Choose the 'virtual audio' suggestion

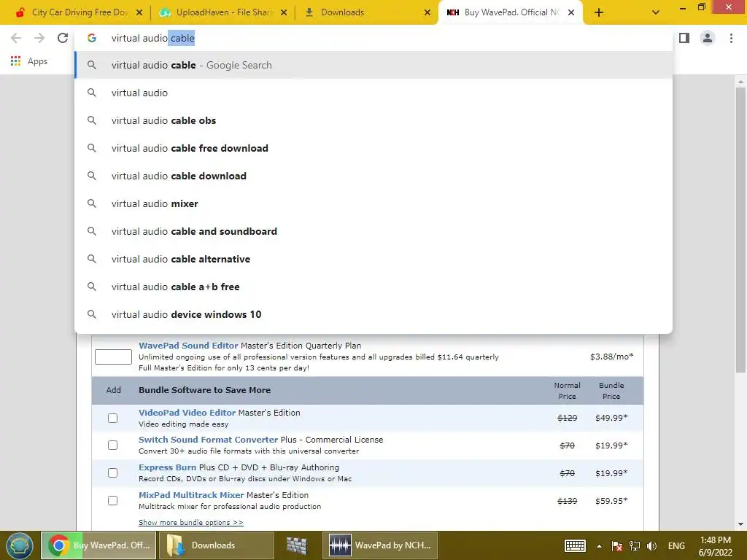373,93
